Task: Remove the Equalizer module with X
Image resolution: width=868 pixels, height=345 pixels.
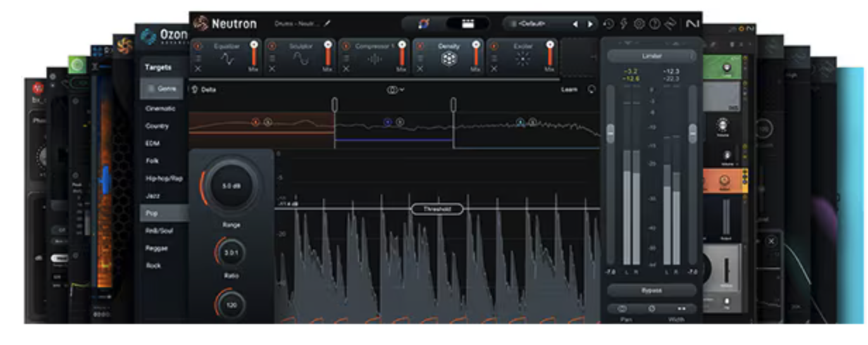Action: [x=198, y=69]
